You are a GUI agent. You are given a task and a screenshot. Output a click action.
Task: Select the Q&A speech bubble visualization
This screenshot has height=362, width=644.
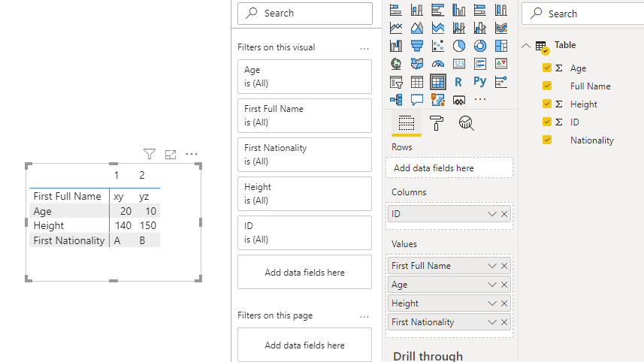(417, 100)
